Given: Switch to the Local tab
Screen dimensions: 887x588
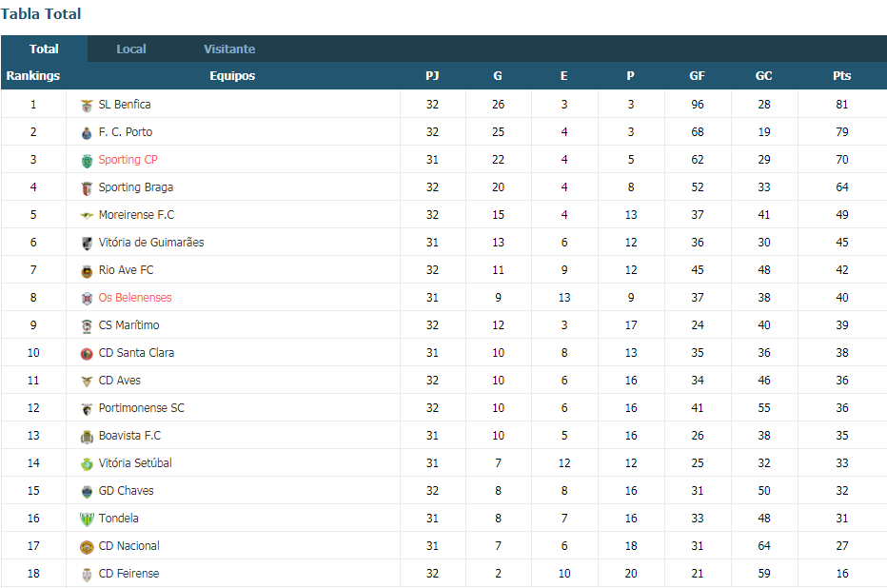Looking at the screenshot, I should (x=131, y=49).
